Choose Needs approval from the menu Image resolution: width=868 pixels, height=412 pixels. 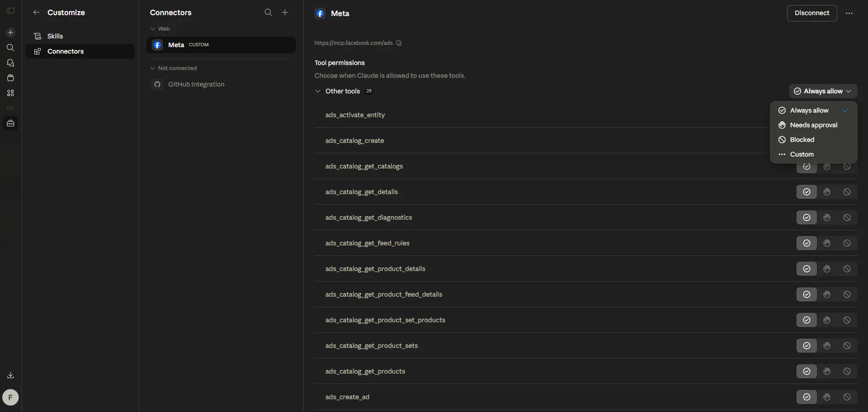814,125
